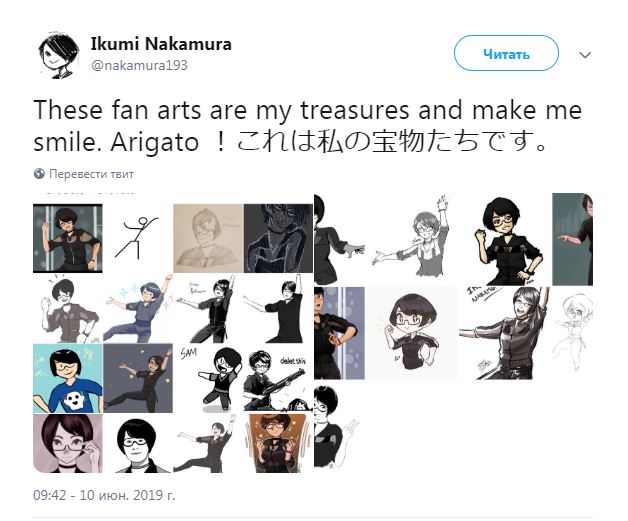Open the Ikumi Nakamura display name link
This screenshot has height=521, width=628.
[x=161, y=44]
